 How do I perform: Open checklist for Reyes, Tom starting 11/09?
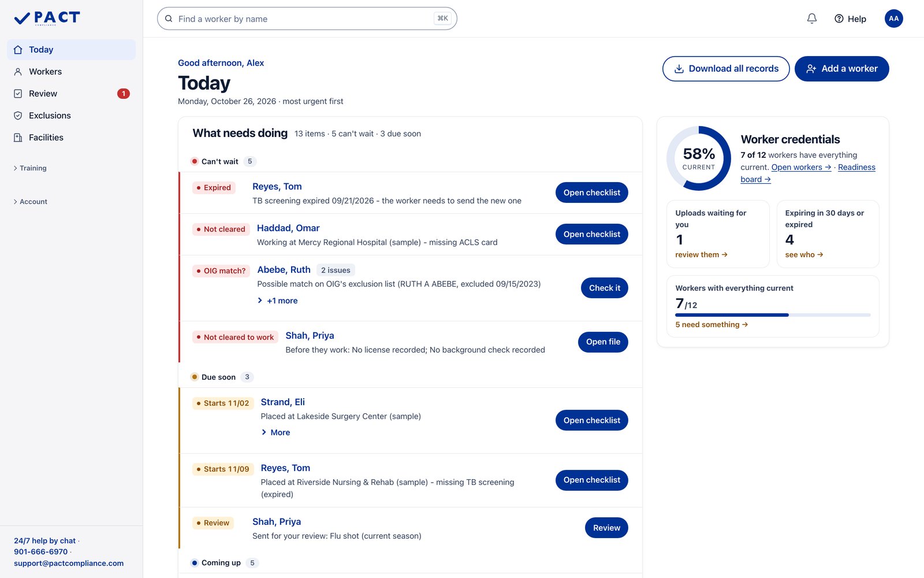click(591, 480)
